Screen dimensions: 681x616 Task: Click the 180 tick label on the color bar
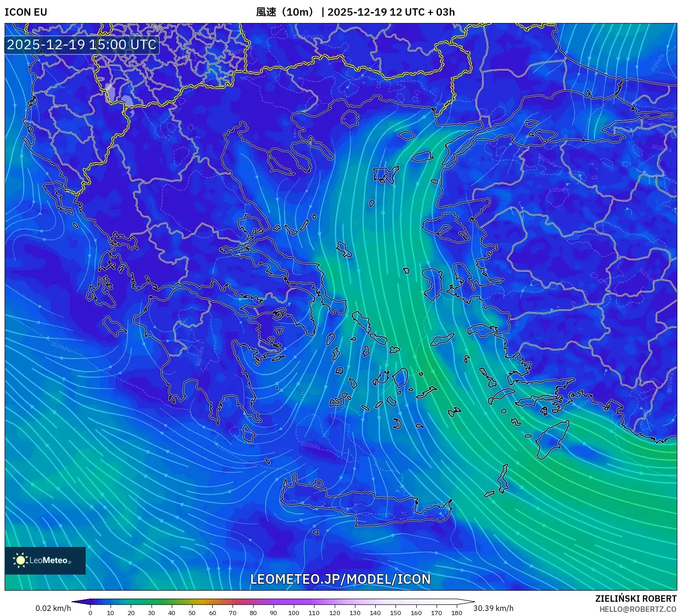point(456,612)
